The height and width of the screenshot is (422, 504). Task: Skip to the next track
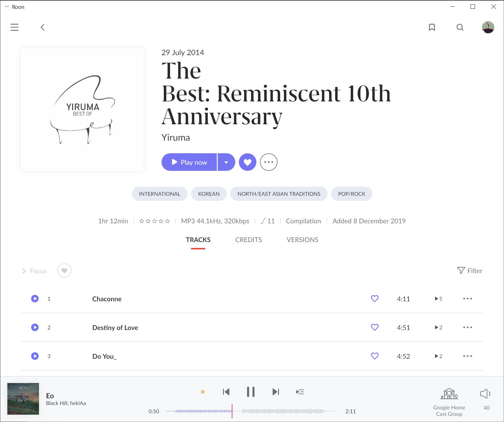click(276, 392)
